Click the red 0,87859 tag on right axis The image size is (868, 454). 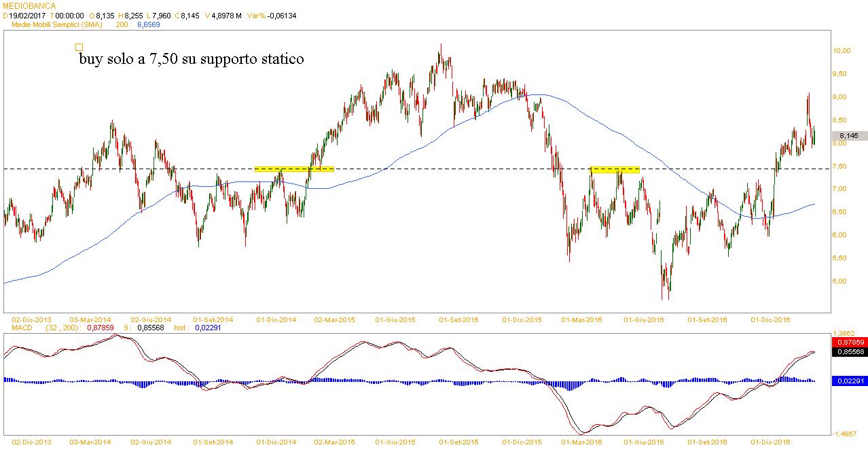[849, 343]
